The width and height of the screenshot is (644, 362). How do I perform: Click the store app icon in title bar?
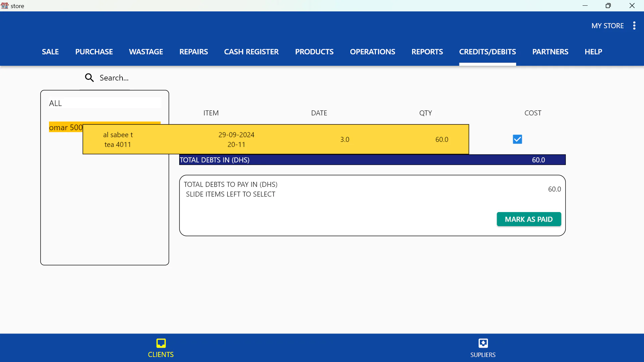click(x=5, y=6)
